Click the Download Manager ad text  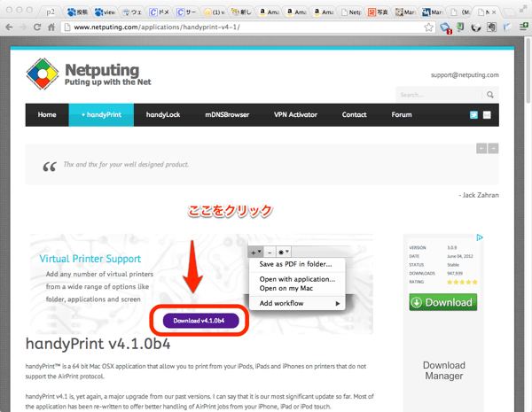tap(444, 370)
